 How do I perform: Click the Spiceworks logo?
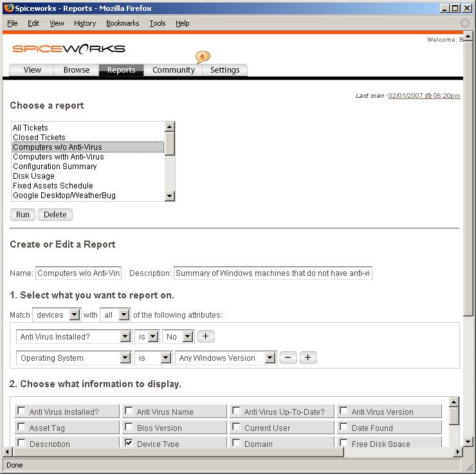point(69,49)
